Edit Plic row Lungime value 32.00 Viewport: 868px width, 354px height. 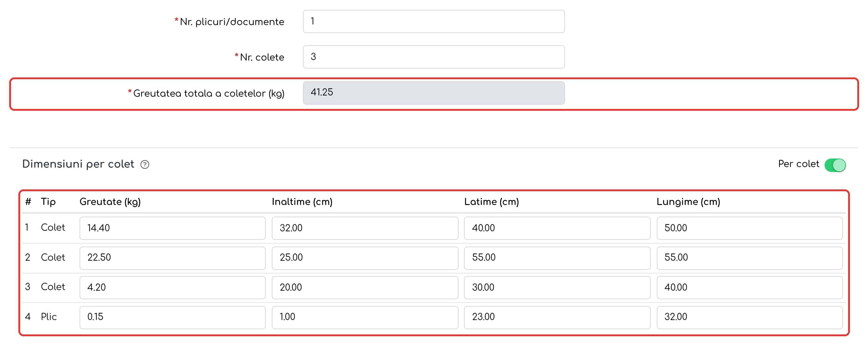[749, 317]
